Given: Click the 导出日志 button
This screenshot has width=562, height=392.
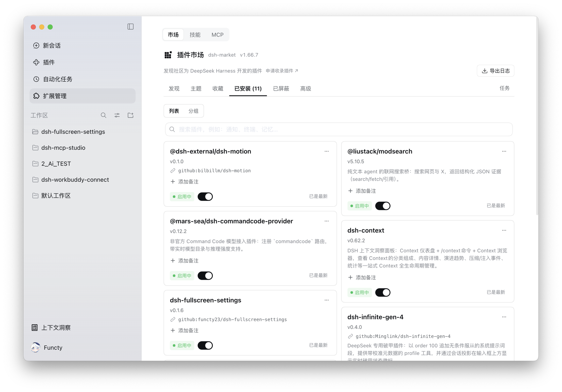Looking at the screenshot, I should click(x=496, y=71).
